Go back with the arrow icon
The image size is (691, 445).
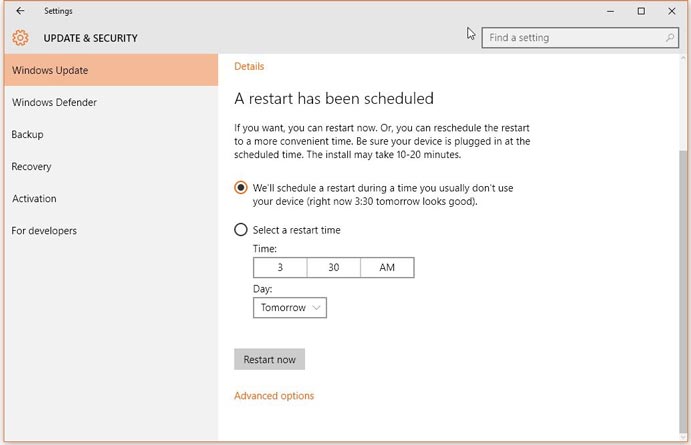coord(20,11)
